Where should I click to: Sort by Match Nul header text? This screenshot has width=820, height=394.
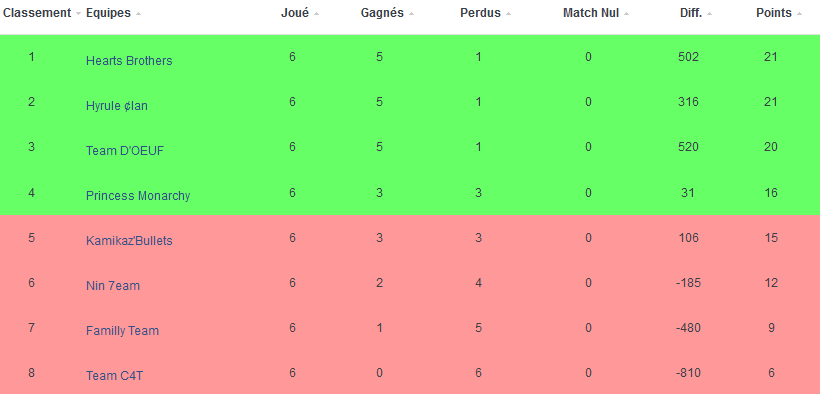pyautogui.click(x=591, y=13)
